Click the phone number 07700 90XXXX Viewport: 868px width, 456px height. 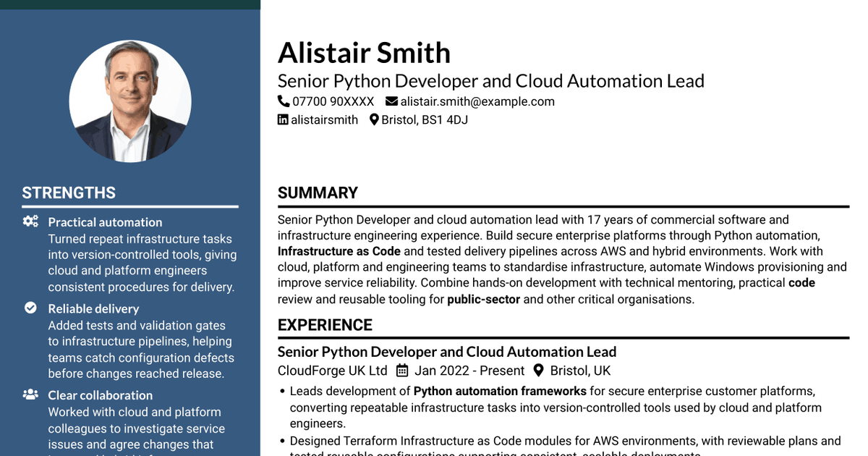click(333, 101)
